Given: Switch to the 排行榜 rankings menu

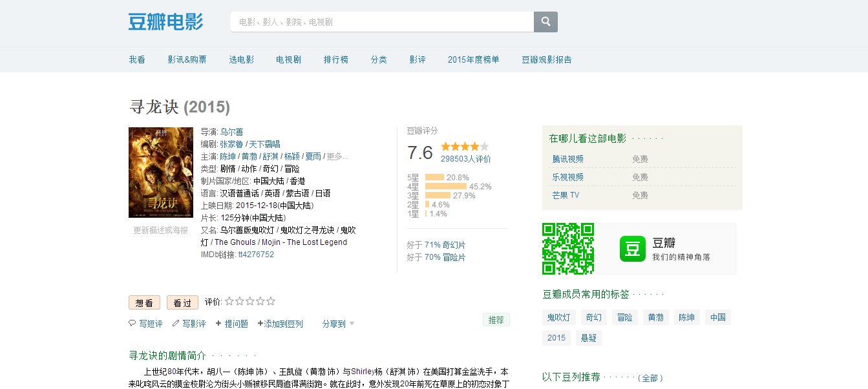Looking at the screenshot, I should click(335, 59).
